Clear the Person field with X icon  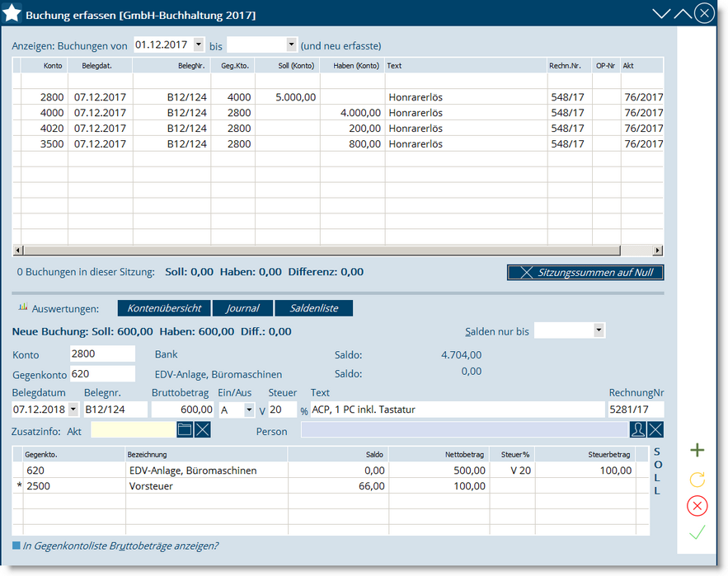(x=655, y=429)
